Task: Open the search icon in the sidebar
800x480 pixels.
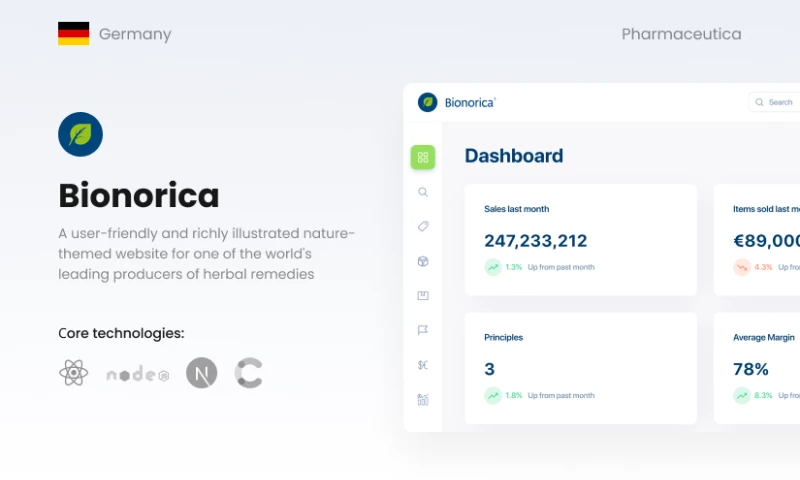Action: (423, 192)
